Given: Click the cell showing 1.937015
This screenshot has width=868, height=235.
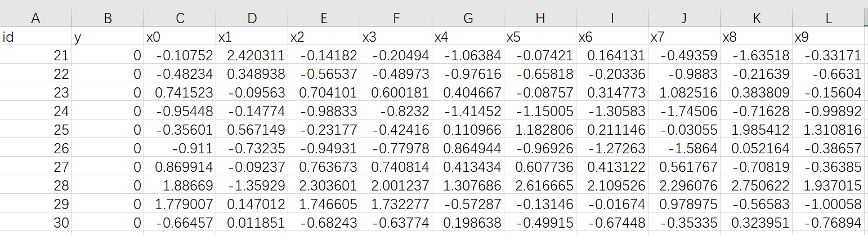Looking at the screenshot, I should 828,185.
